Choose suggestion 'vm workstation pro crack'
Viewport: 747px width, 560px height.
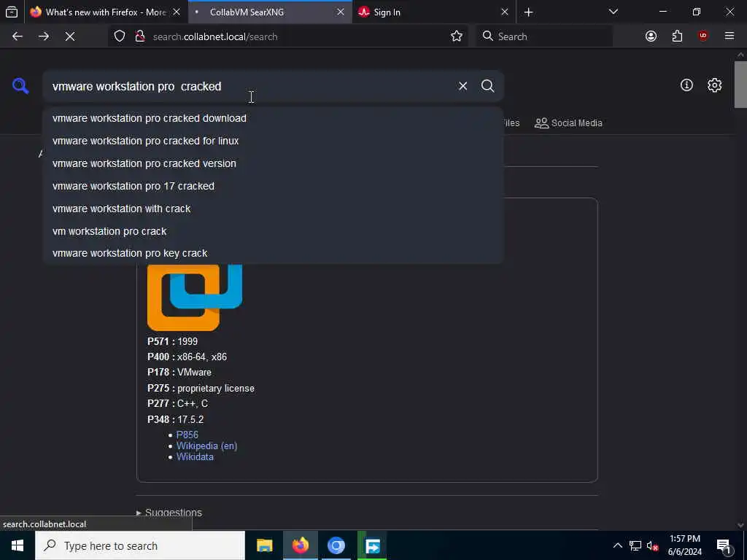coord(273,231)
